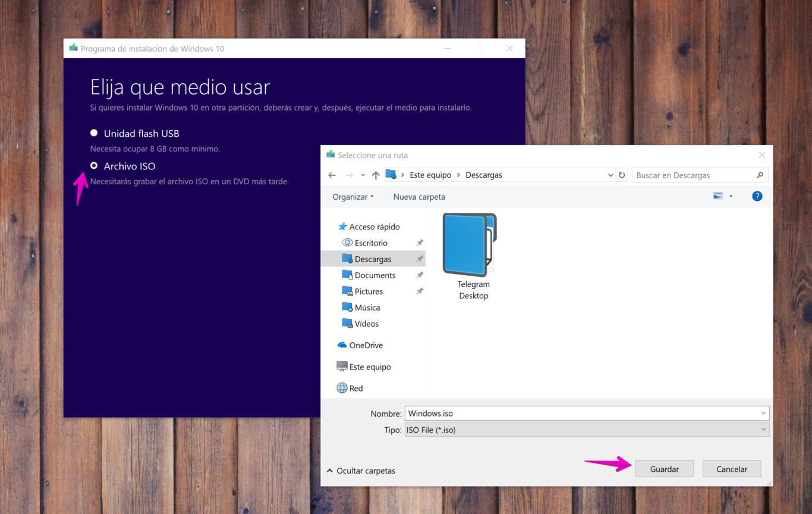The image size is (812, 514).
Task: Click the Guardar button
Action: (665, 469)
